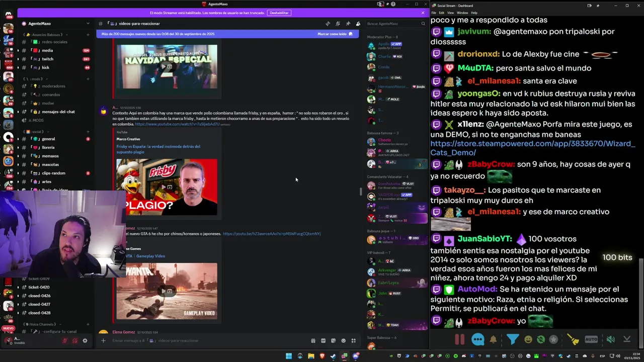Open the memaxos channel
The height and width of the screenshot is (362, 644).
pyautogui.click(x=55, y=156)
